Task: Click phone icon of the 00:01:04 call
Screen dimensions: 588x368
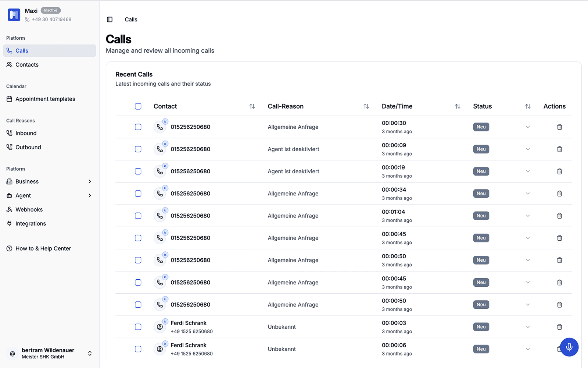Action: tap(160, 216)
